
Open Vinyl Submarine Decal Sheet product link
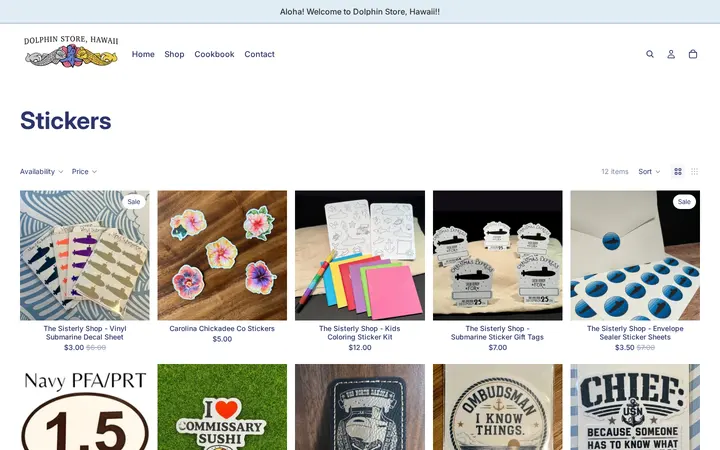[x=84, y=333]
